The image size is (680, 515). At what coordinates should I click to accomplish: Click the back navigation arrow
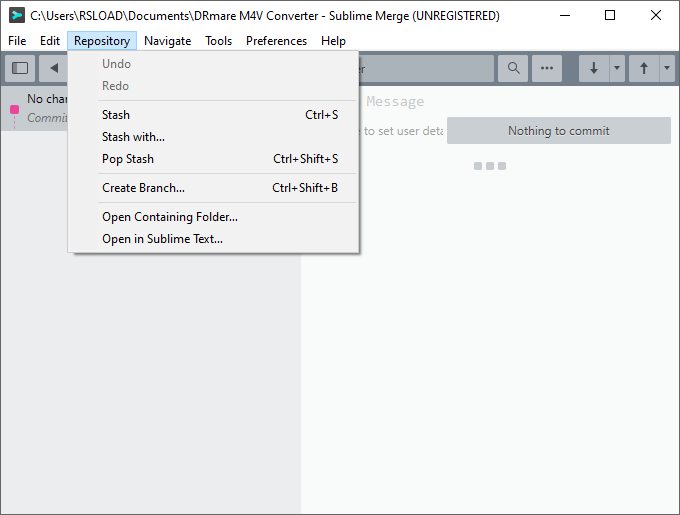pyautogui.click(x=54, y=68)
